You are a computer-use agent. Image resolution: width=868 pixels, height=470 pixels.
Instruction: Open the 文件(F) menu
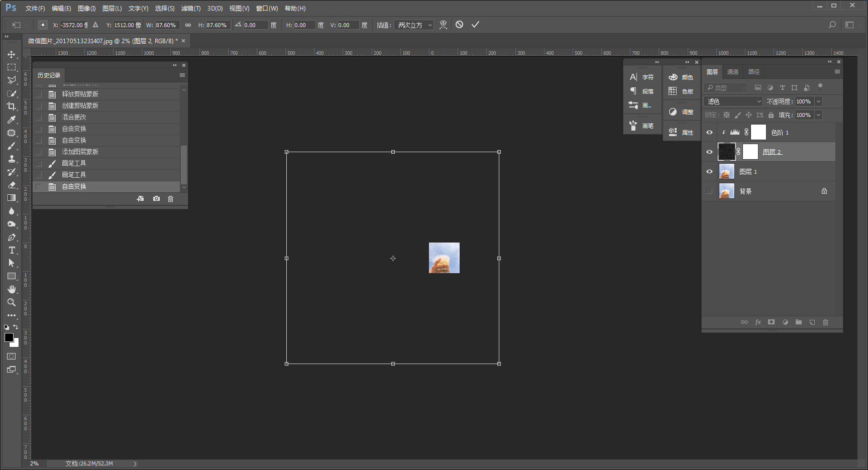tap(35, 9)
